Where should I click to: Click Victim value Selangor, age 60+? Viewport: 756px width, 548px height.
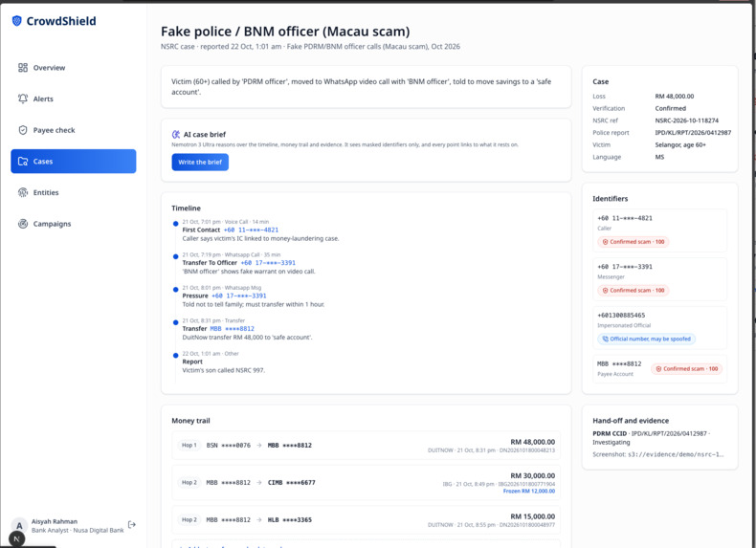680,144
